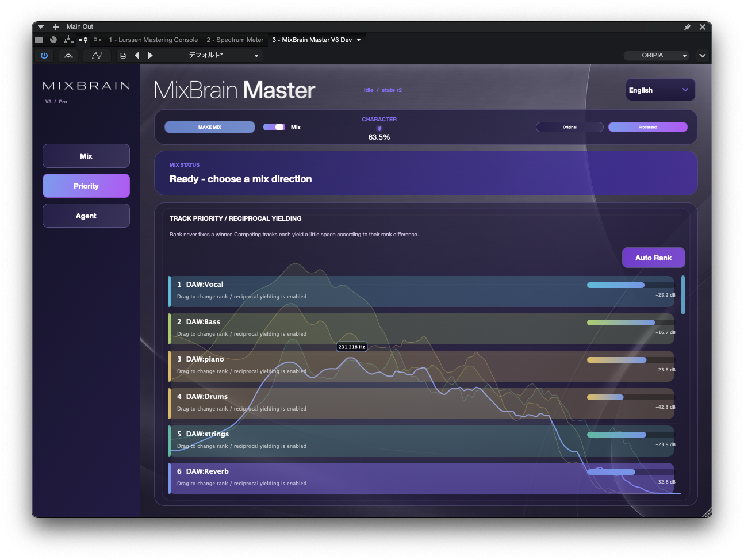Click the round knob icon
This screenshot has width=744, height=560.
tap(53, 40)
